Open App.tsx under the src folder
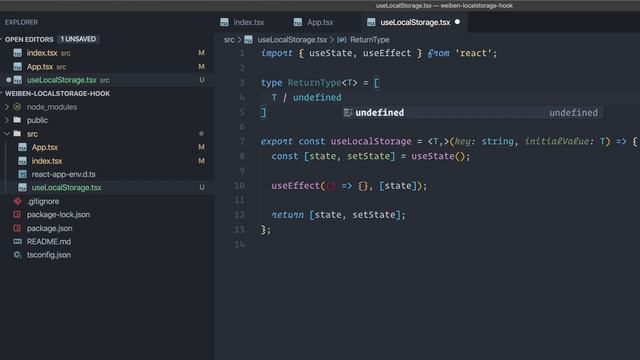The height and width of the screenshot is (360, 640). [45, 147]
